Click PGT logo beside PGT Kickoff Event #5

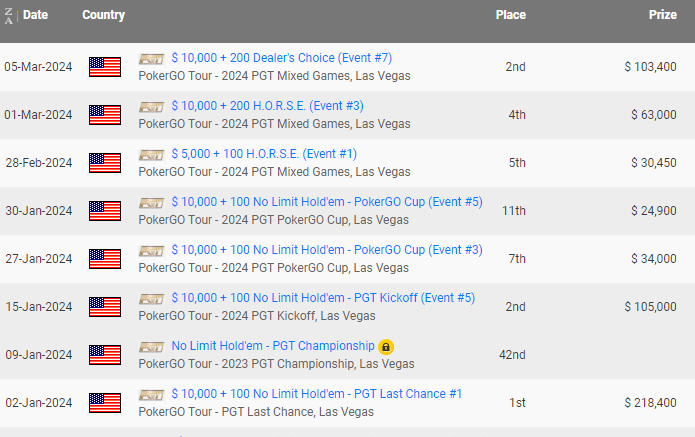tap(152, 299)
